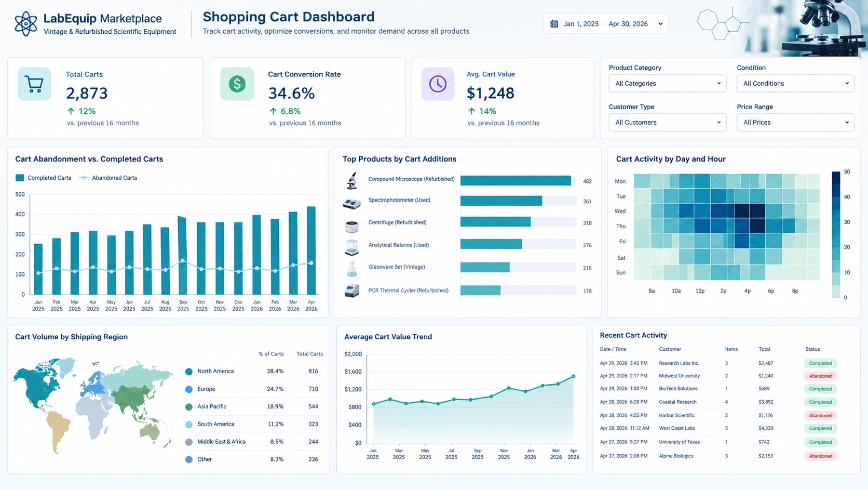
Task: Click Abandoned status for Midwest University
Action: click(820, 376)
